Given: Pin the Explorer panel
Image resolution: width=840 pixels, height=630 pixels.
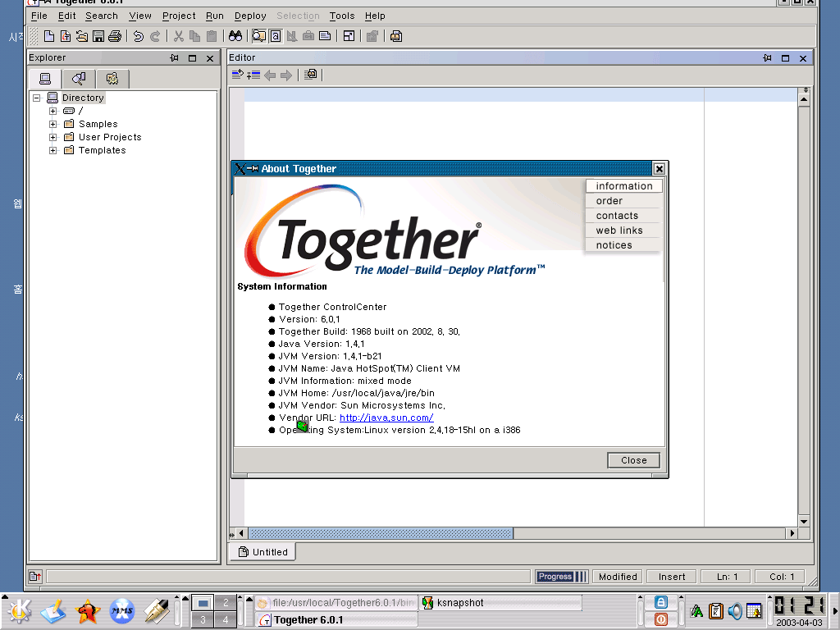Looking at the screenshot, I should pos(175,58).
